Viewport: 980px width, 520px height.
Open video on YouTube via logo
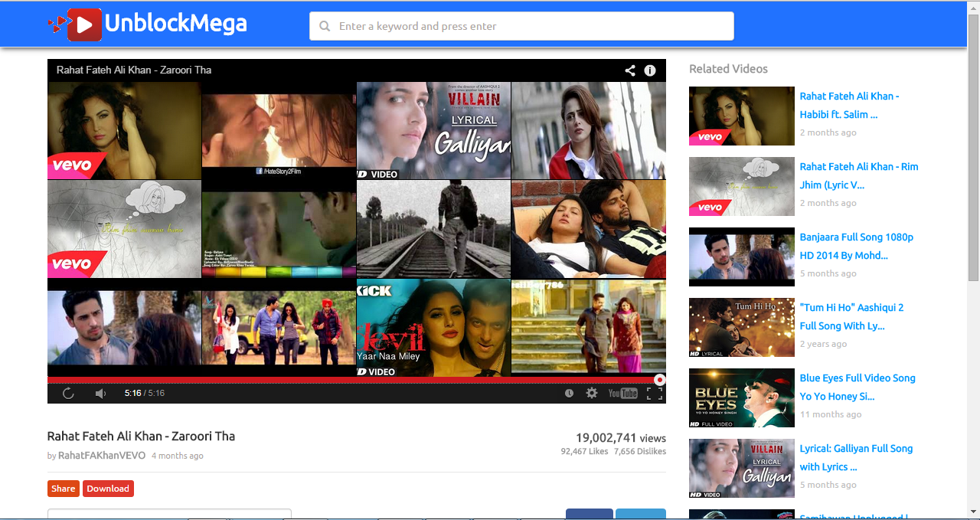click(622, 393)
